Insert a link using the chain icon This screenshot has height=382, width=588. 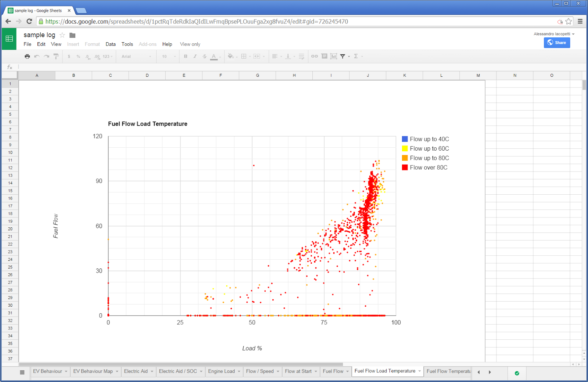[314, 56]
